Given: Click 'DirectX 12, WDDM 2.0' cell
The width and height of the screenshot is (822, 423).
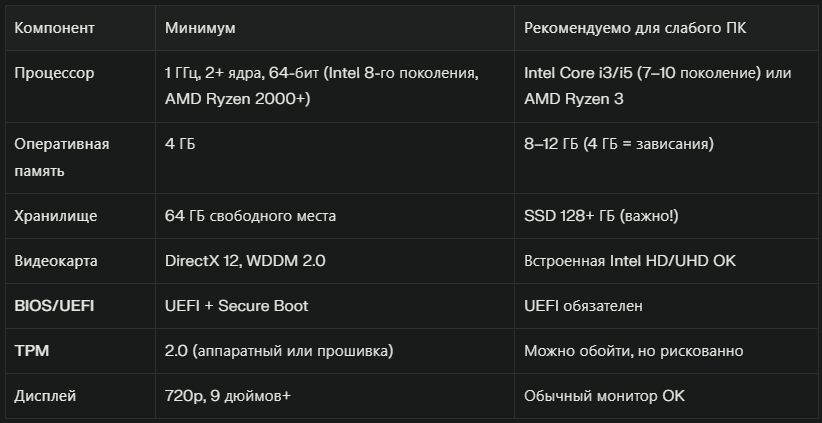Looking at the screenshot, I should pos(245,261).
